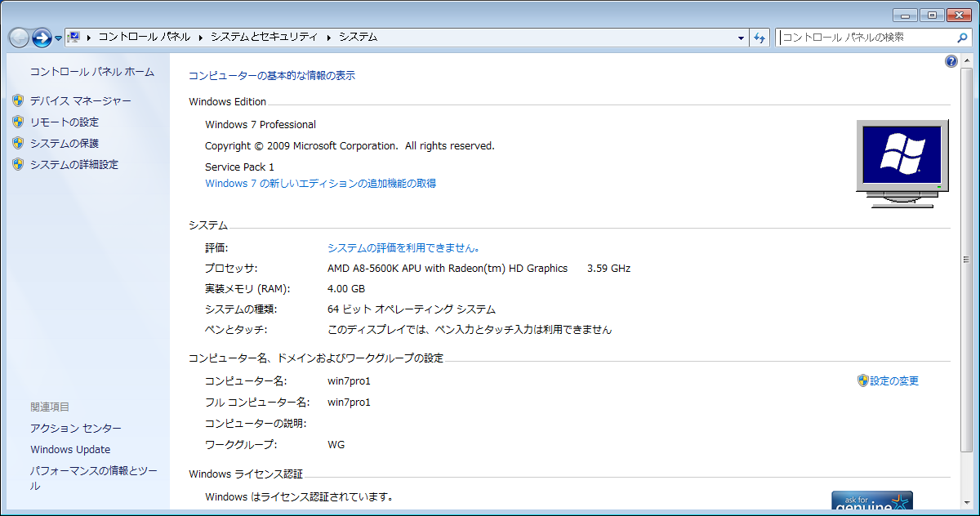Viewport: 980px width, 516px height.
Task: Open アクション センター link
Action: pos(76,428)
